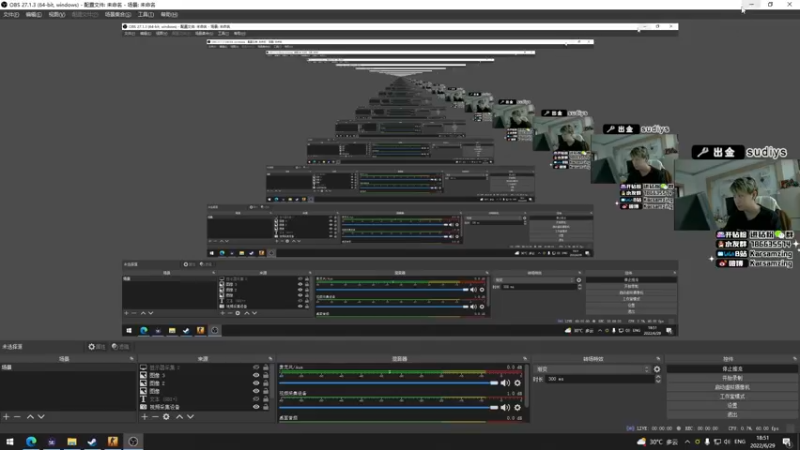Pop out the 场景 dock panel
Viewport: 800px width, 450px height.
click(132, 359)
